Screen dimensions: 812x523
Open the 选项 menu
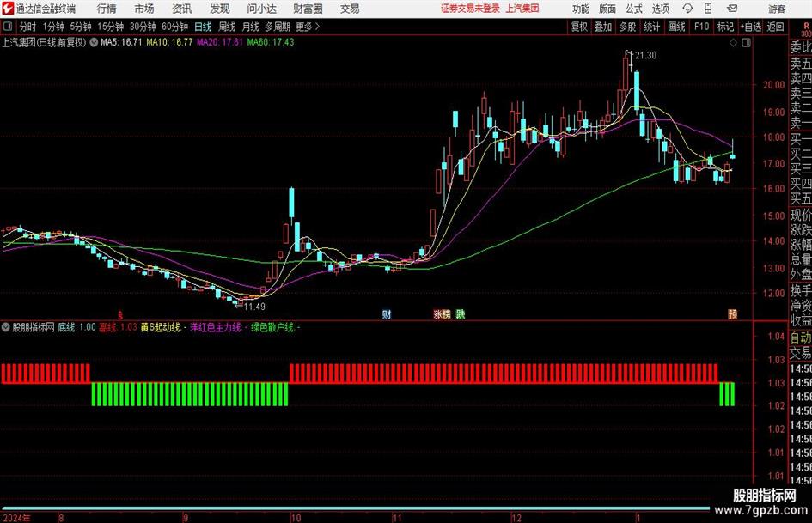(x=660, y=9)
